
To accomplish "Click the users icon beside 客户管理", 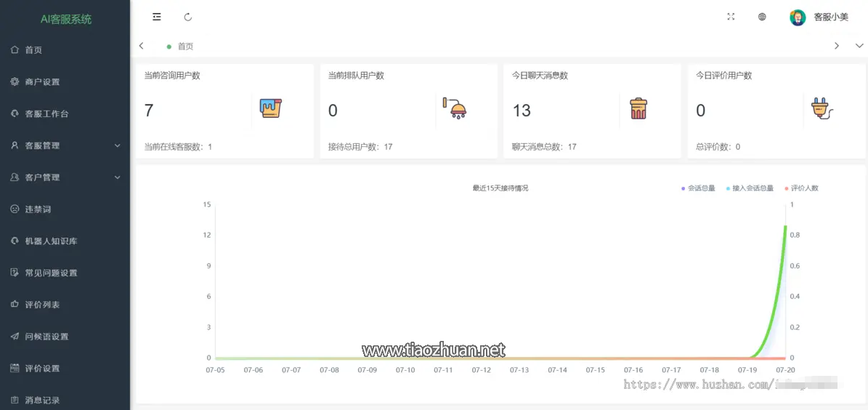I will [x=15, y=177].
